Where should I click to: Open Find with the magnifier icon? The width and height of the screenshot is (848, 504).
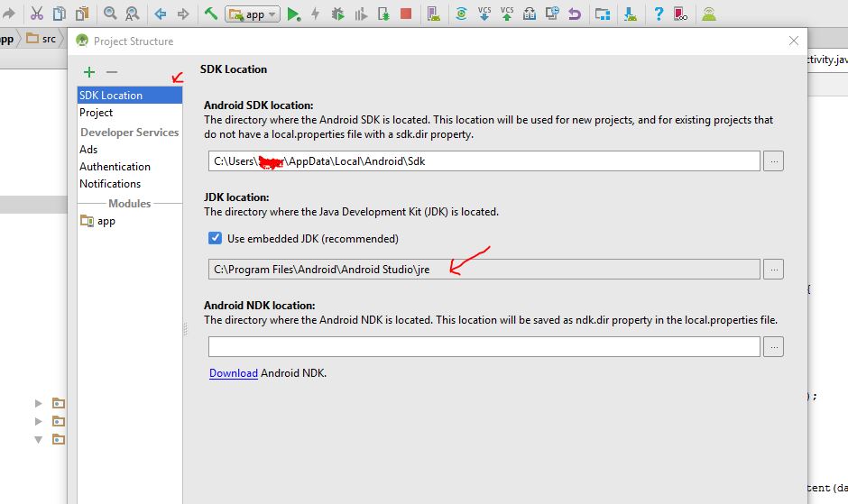coord(110,14)
